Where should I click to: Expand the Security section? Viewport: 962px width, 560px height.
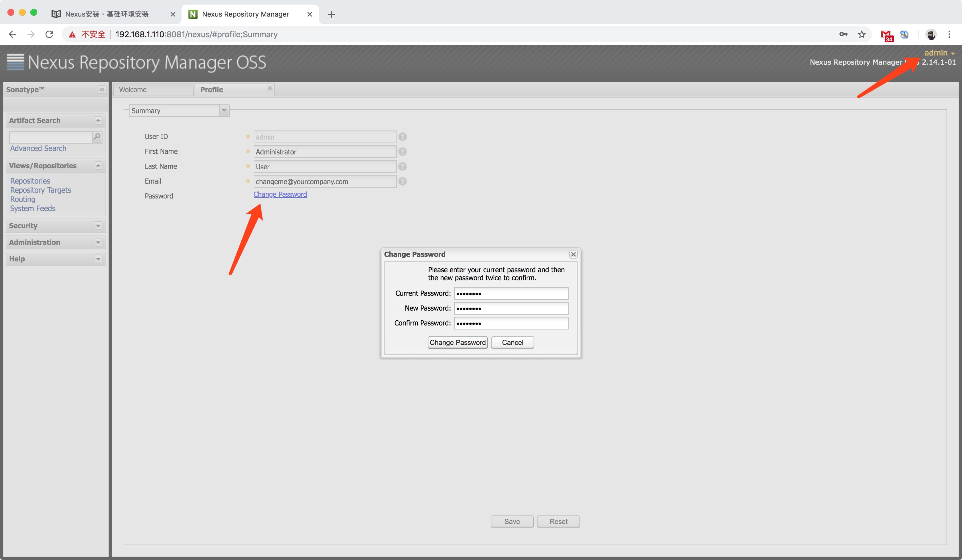point(98,226)
